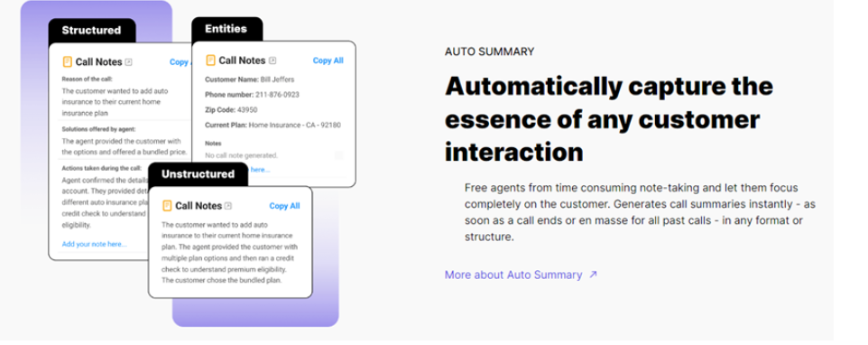Click the 'Current Plan: Home Insurance' line

point(272,126)
